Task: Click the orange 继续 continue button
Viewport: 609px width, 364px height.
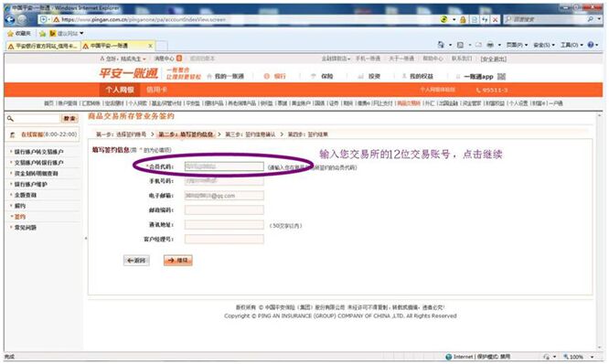Action: point(178,261)
